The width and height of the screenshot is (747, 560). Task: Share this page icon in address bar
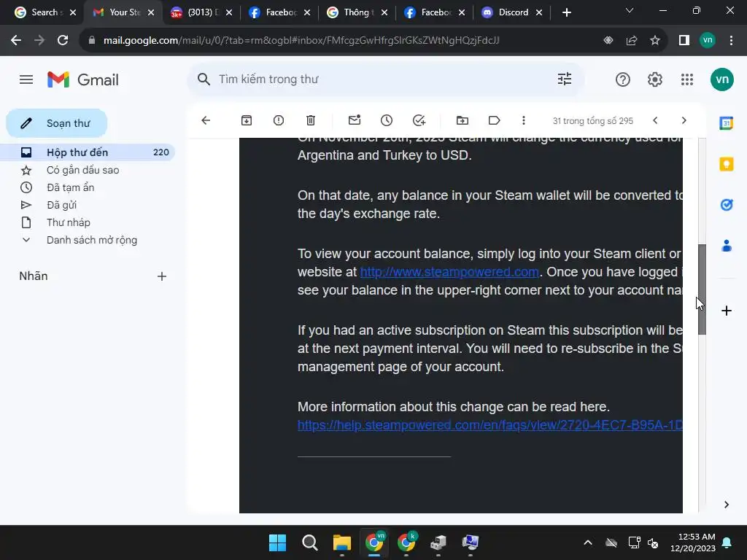tap(632, 41)
